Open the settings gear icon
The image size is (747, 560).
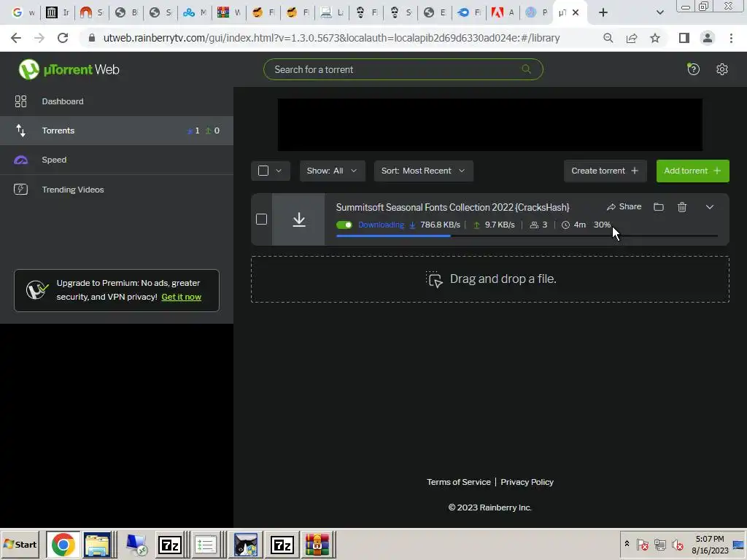721,69
